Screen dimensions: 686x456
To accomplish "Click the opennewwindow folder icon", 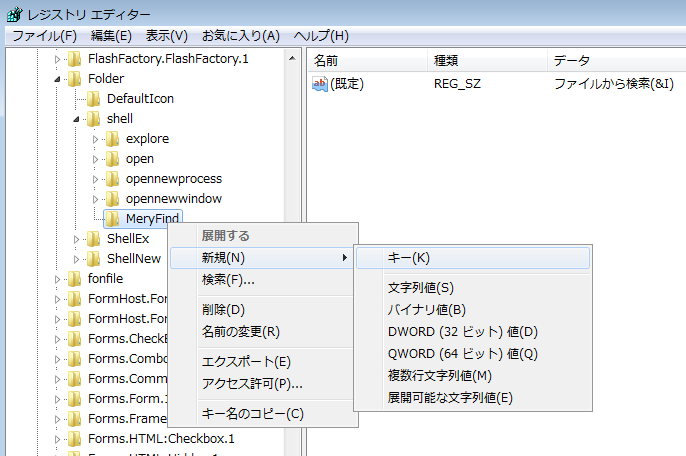I will pyautogui.click(x=112, y=199).
